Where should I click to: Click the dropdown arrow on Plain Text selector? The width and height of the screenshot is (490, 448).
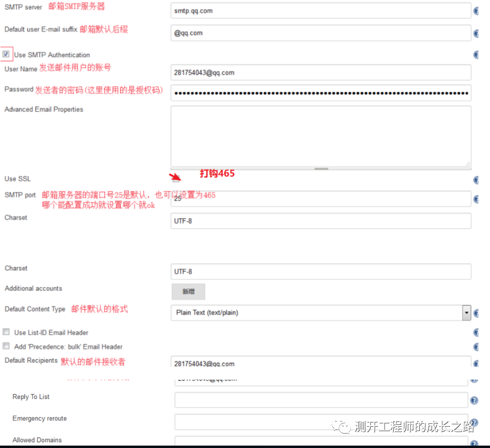tap(466, 313)
